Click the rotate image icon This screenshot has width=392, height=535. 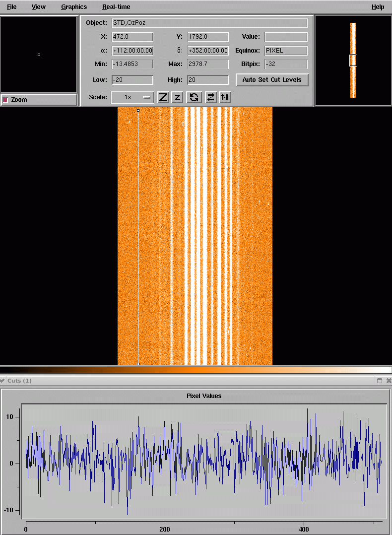coord(194,97)
